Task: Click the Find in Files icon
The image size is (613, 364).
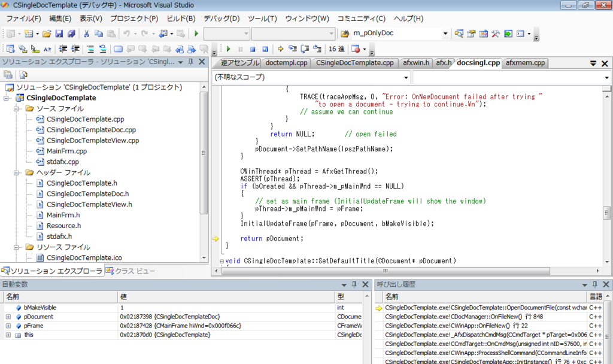Action: [x=344, y=34]
